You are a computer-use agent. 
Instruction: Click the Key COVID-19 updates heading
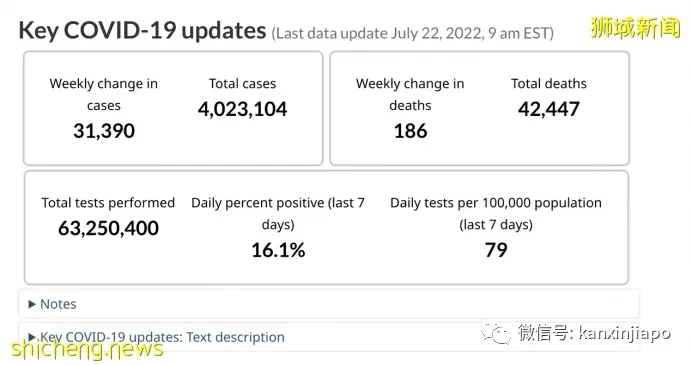coord(142,30)
